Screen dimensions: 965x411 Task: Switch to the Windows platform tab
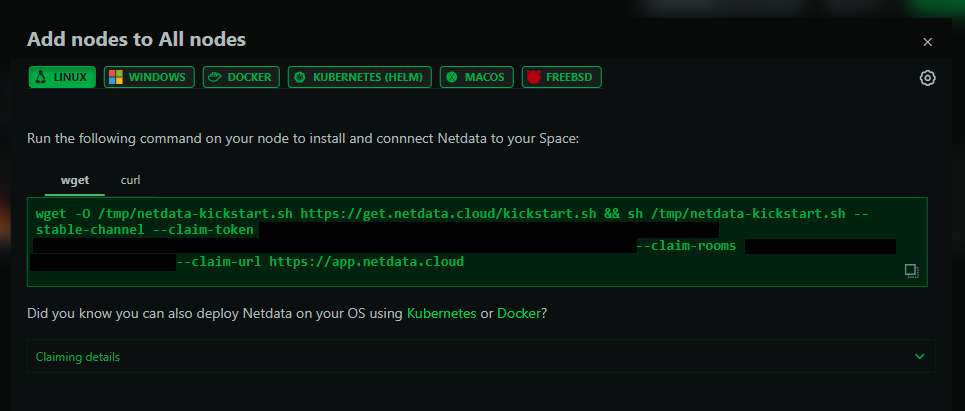[x=149, y=78]
